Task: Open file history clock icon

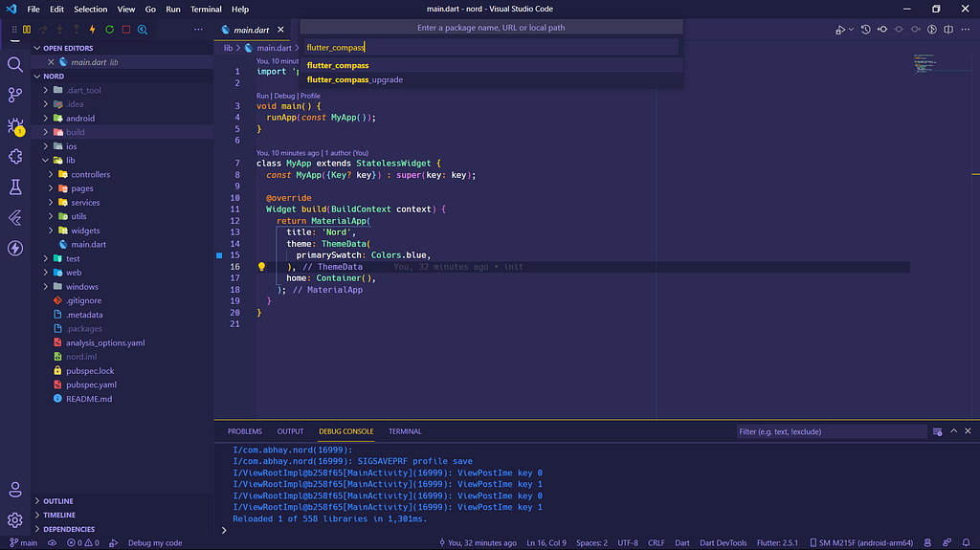Action: click(x=865, y=30)
